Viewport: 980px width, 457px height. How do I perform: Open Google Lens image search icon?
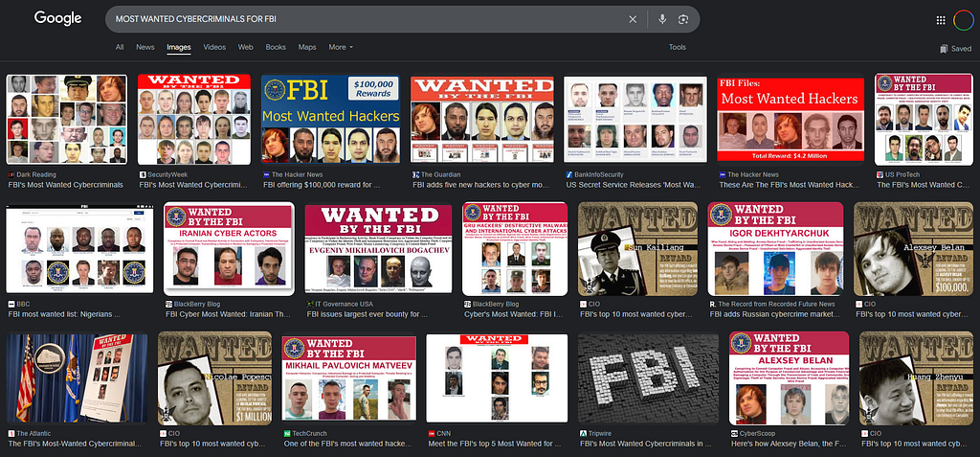click(x=683, y=19)
